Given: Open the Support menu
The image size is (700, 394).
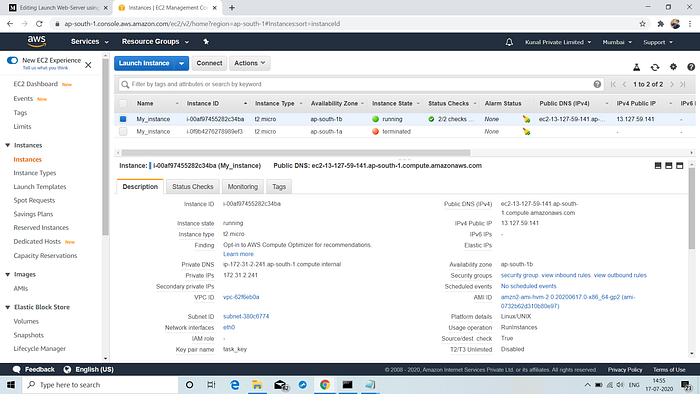Looking at the screenshot, I should point(658,42).
